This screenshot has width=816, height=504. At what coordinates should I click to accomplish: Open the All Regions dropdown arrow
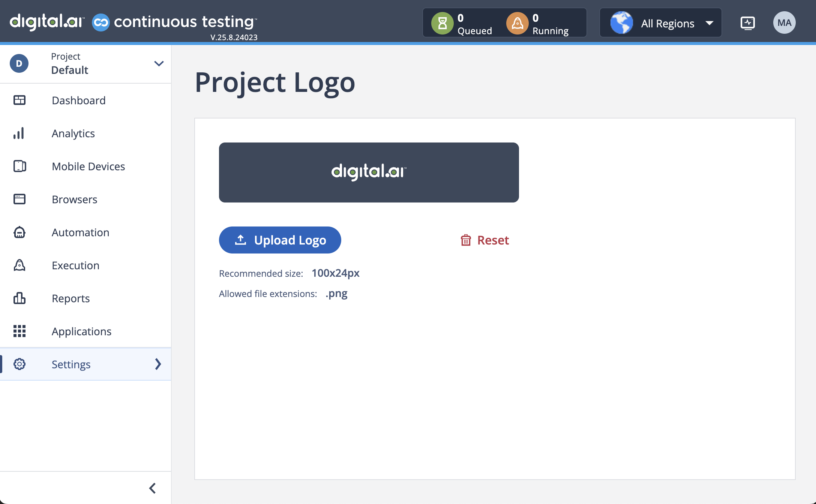[709, 23]
